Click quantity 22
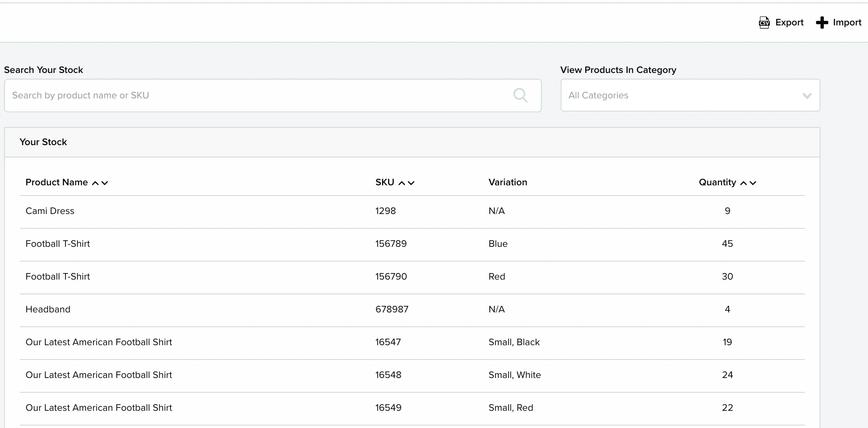The height and width of the screenshot is (428, 868). [x=727, y=408]
